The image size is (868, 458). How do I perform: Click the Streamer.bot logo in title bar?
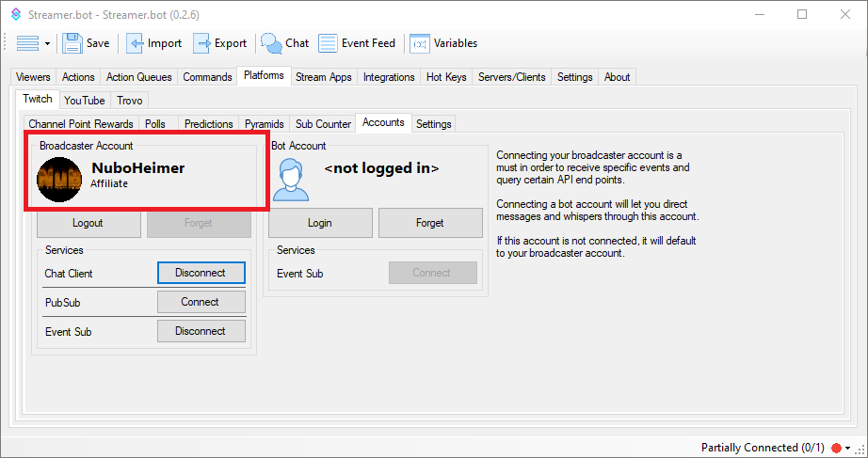(x=16, y=14)
